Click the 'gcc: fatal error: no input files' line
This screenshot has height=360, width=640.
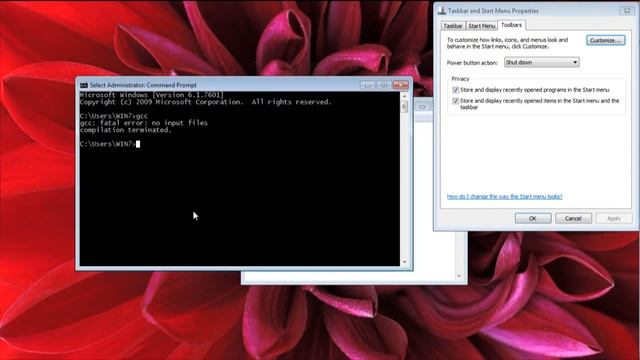point(144,123)
